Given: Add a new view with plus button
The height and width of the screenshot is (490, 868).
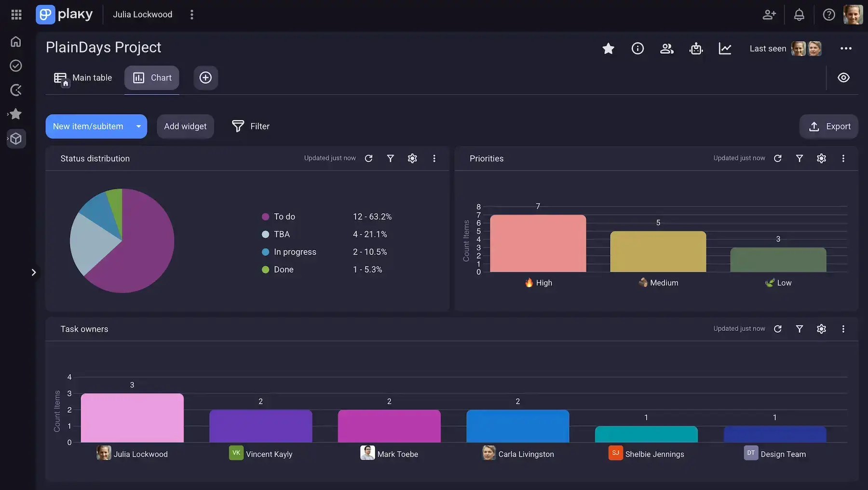Looking at the screenshot, I should tap(205, 78).
